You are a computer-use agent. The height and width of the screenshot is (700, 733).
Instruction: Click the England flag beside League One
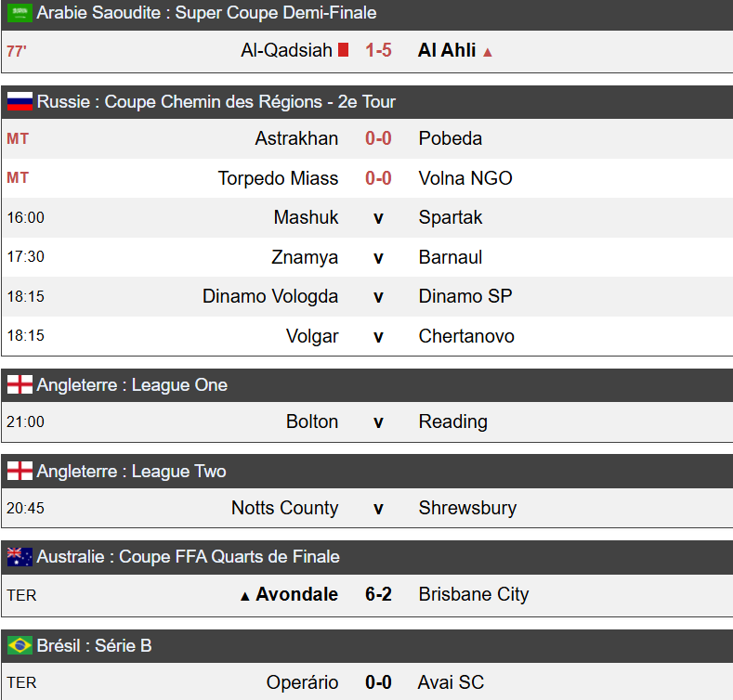(x=20, y=385)
